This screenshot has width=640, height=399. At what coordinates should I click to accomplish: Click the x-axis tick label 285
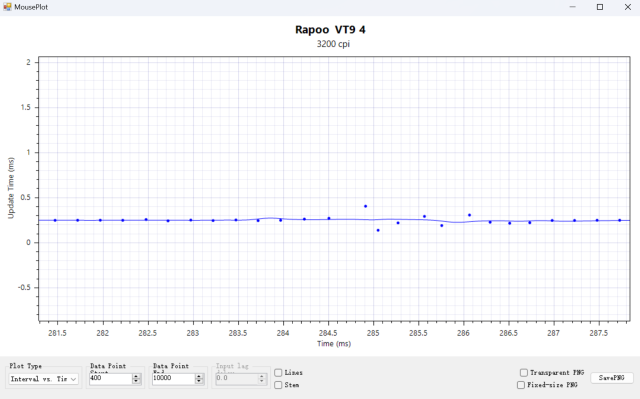tap(373, 333)
